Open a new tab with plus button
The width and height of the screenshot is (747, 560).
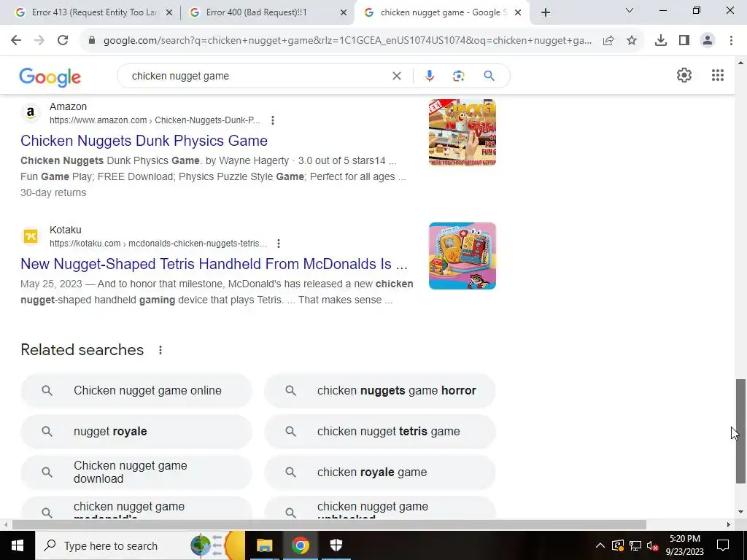546,13
